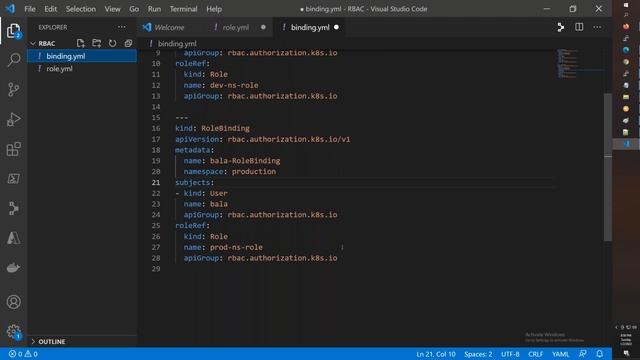Click on 'name: dev-ns-role' line
The image size is (640, 360).
pos(221,85)
